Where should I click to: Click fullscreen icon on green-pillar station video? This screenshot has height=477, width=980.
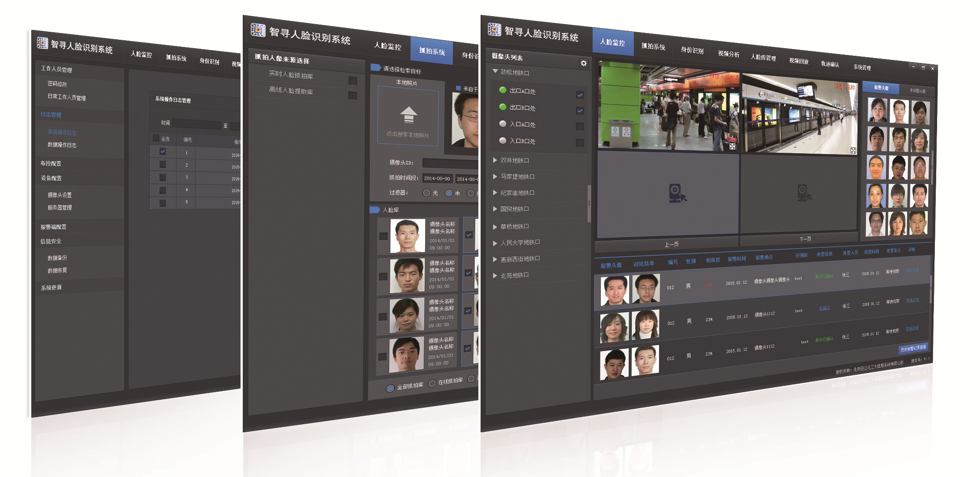732,146
